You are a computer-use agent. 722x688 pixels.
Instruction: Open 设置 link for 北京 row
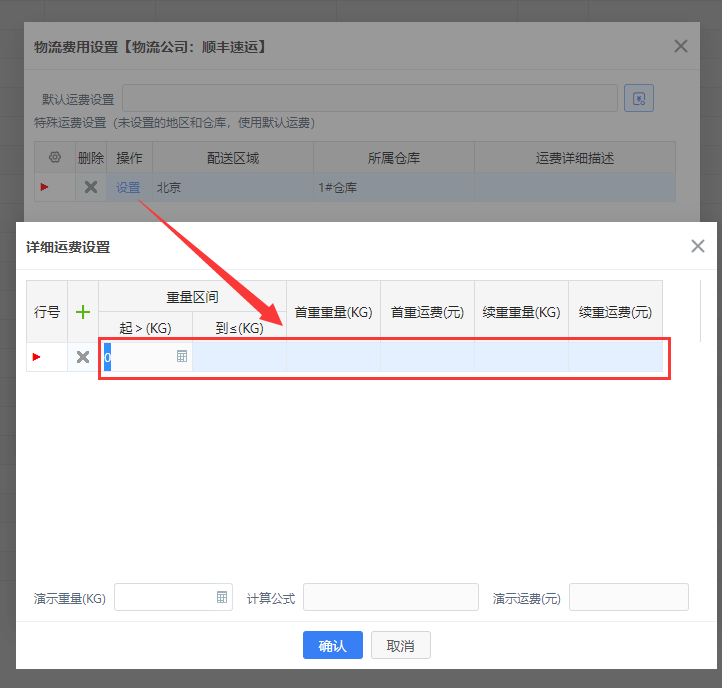[x=128, y=187]
